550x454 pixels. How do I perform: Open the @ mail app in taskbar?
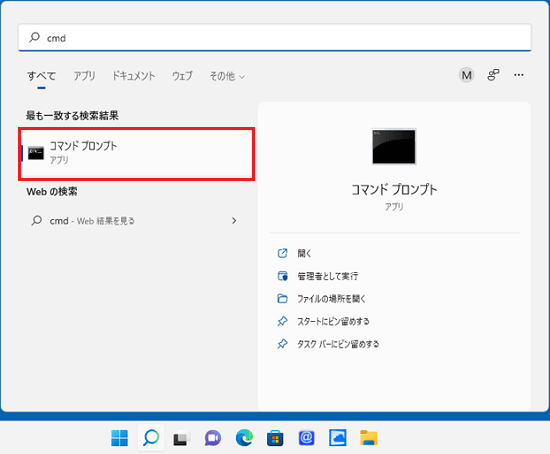(x=306, y=438)
